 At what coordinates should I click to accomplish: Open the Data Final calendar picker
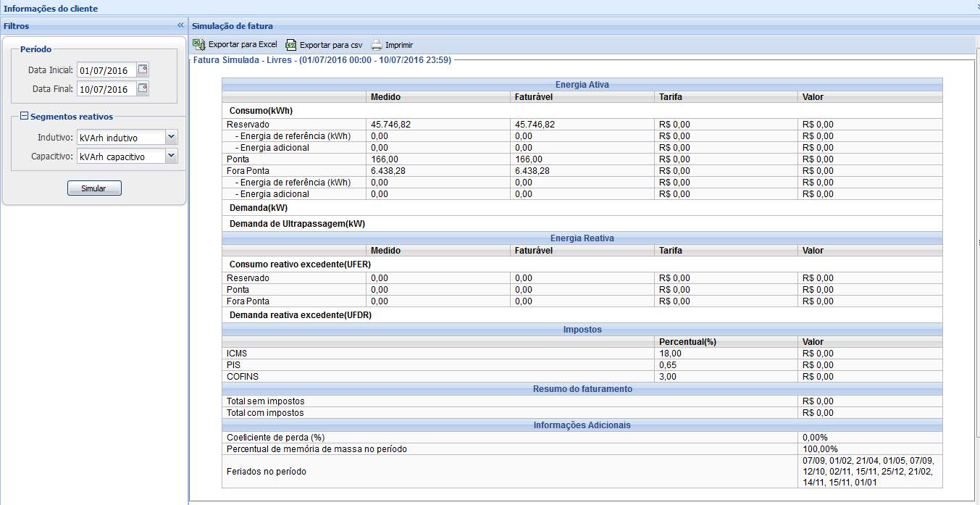tap(143, 89)
